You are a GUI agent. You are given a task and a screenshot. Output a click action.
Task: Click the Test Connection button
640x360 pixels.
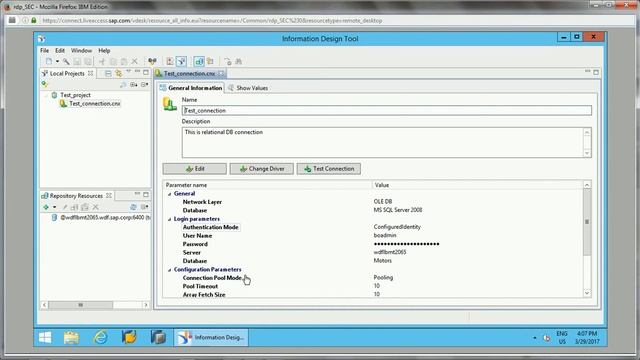(329, 169)
